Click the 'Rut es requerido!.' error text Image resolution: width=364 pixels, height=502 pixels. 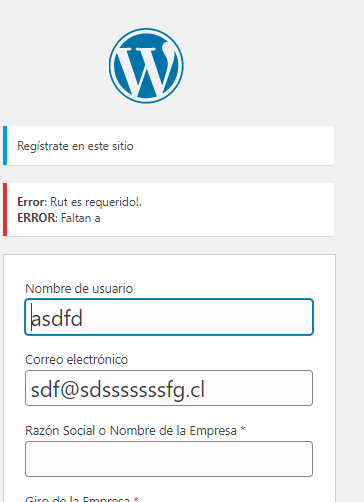click(96, 202)
